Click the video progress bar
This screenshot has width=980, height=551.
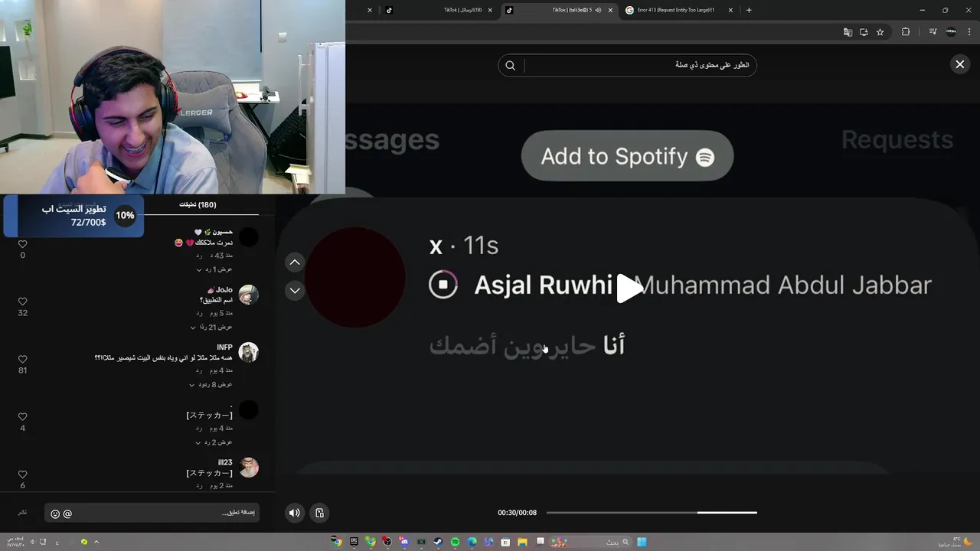(x=652, y=513)
